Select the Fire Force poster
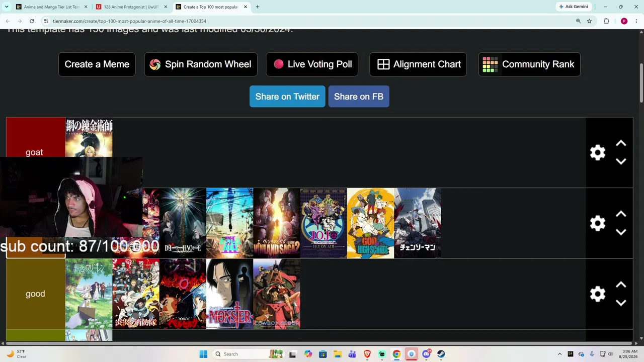This screenshot has height=362, width=644. (x=136, y=294)
